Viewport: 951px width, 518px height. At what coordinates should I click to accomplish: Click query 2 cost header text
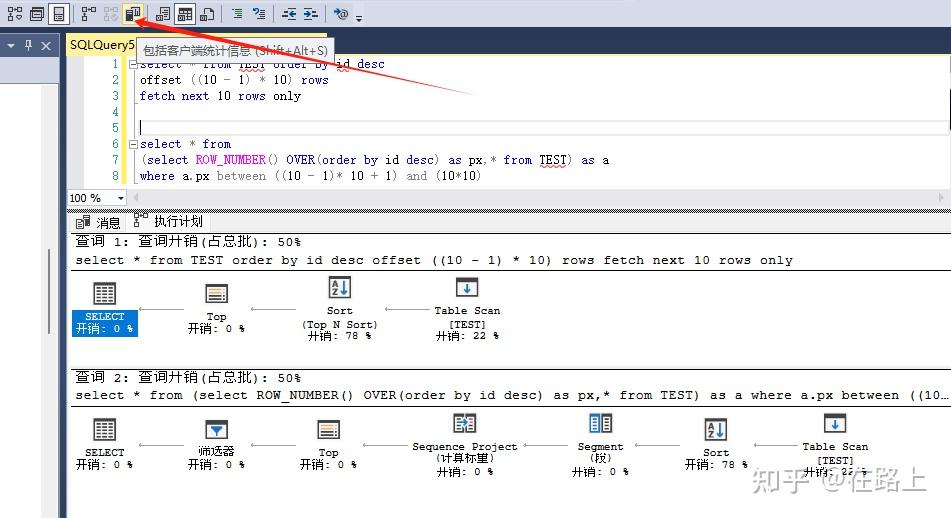pos(188,377)
